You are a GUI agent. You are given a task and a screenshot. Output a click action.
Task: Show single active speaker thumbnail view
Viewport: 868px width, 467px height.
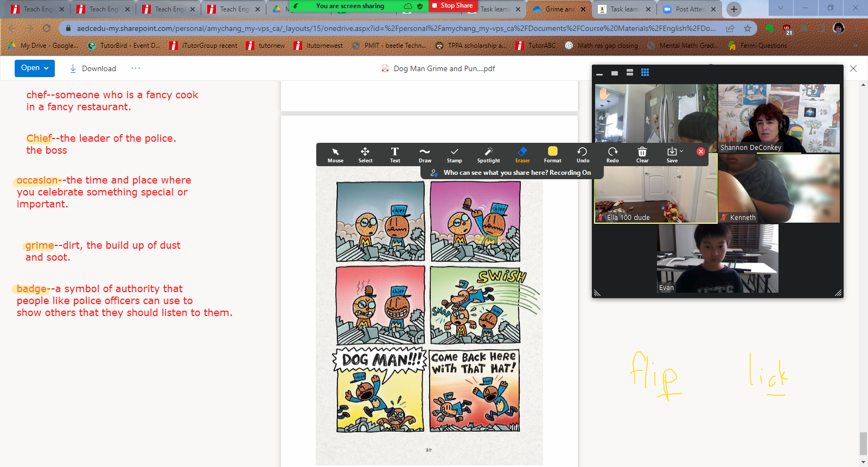pyautogui.click(x=615, y=73)
